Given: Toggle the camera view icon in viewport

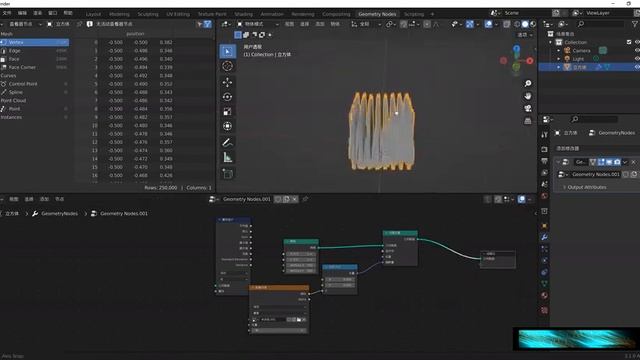Looking at the screenshot, I should (528, 109).
